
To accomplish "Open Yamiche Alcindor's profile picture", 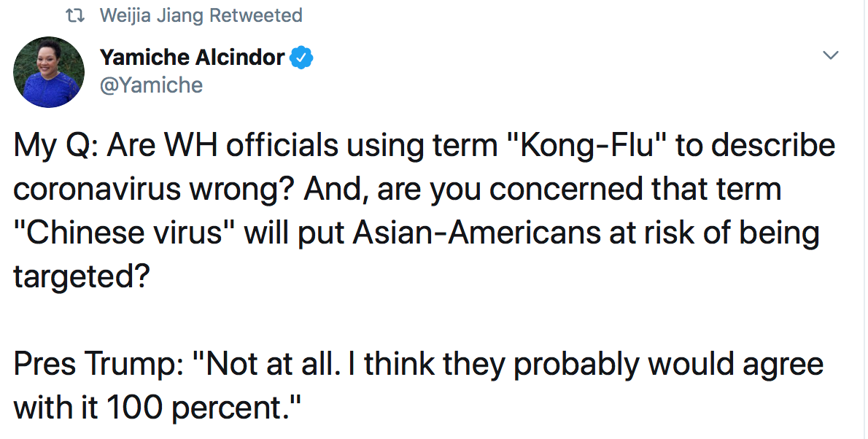I will [x=49, y=72].
